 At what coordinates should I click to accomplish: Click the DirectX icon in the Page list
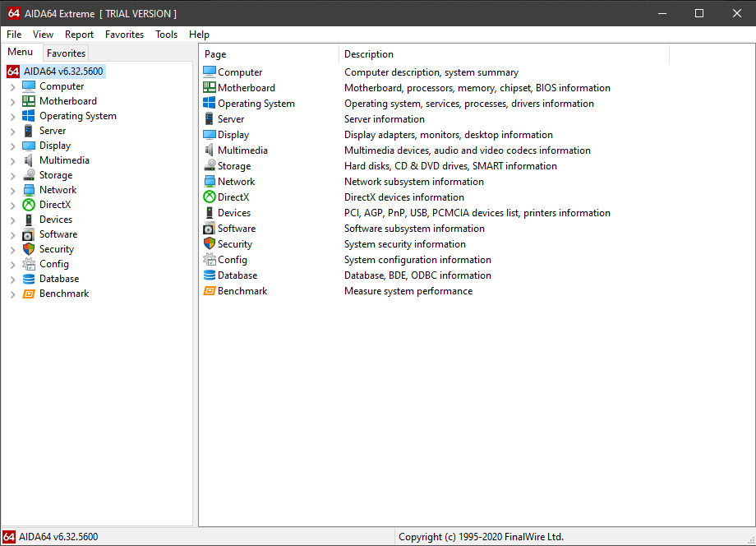click(210, 197)
